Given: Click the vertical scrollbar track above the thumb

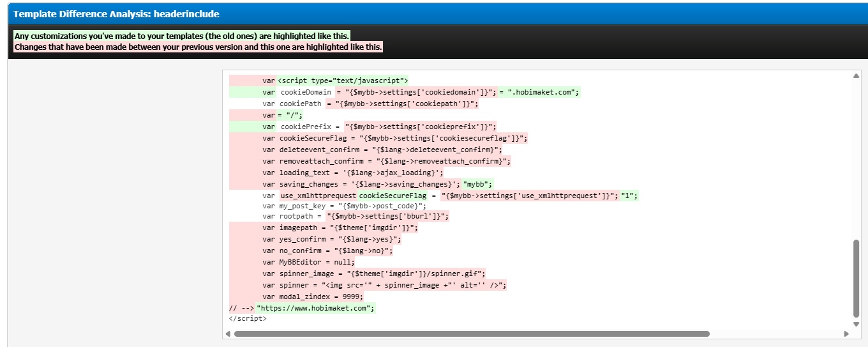Looking at the screenshot, I should [856, 160].
